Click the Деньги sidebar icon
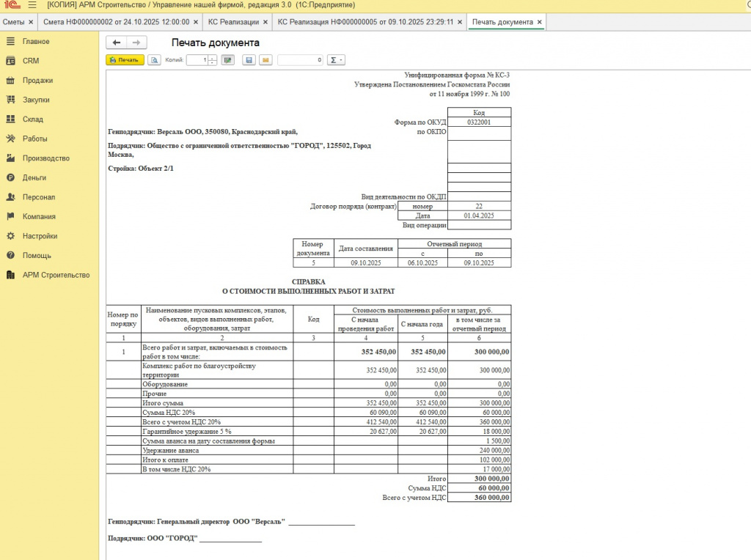 [x=10, y=177]
